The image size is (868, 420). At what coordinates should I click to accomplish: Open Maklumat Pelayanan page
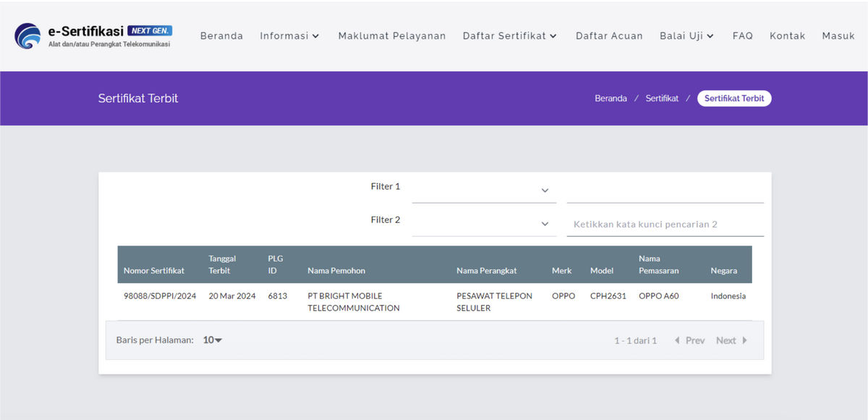(392, 35)
